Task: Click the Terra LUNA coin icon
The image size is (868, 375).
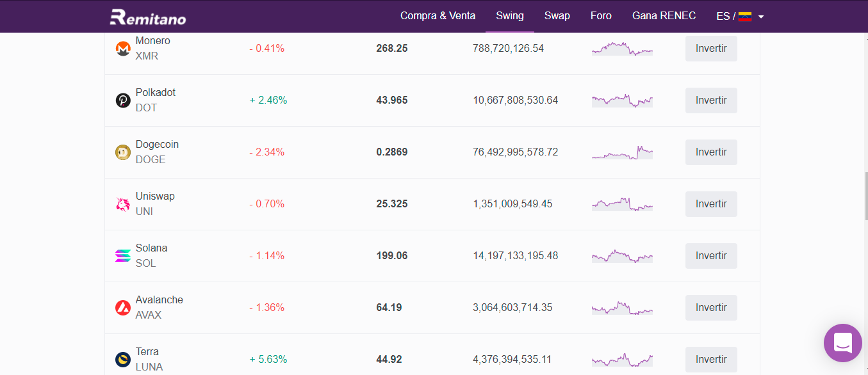Action: (x=122, y=360)
